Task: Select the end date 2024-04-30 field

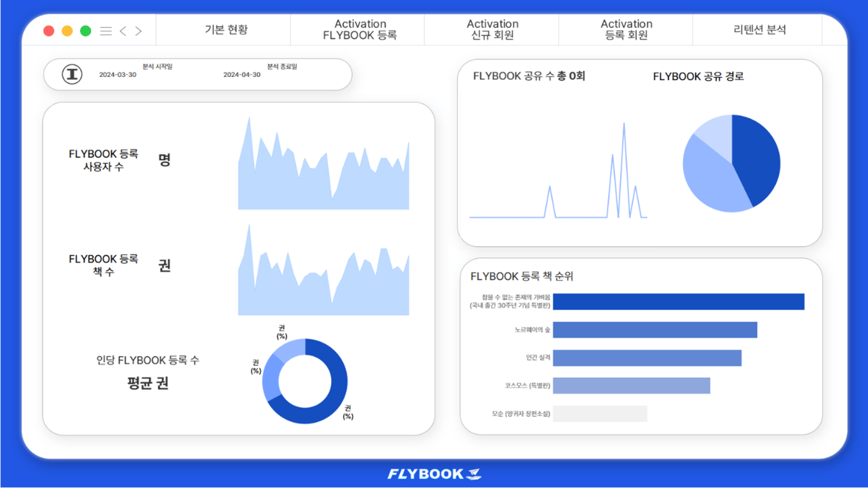Action: coord(241,75)
